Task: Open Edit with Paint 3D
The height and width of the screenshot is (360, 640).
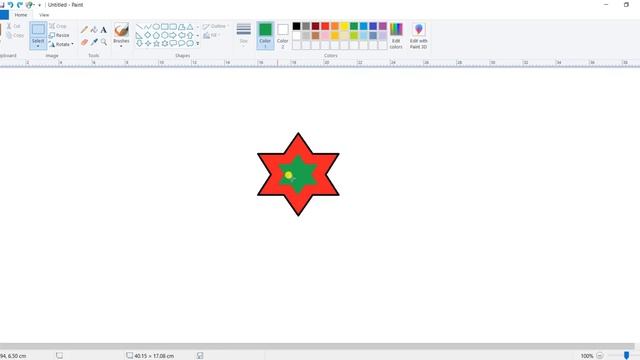Action: coord(418,36)
